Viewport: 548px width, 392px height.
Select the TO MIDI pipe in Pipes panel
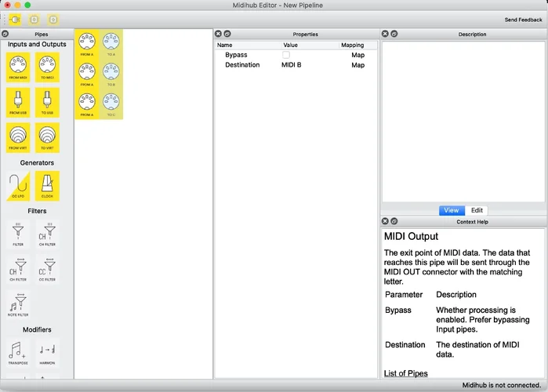point(47,67)
